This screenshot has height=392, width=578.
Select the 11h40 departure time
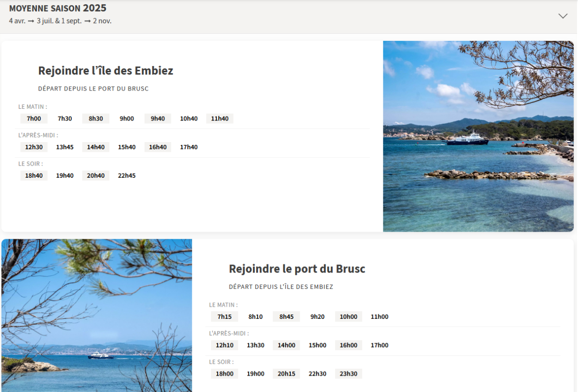pos(220,118)
